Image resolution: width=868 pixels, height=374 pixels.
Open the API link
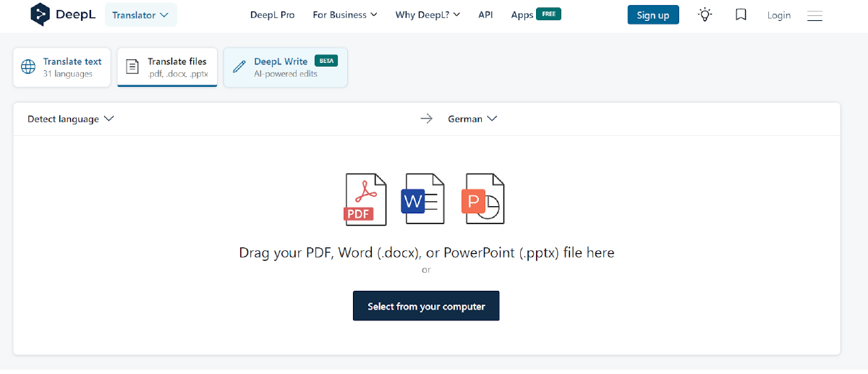point(485,14)
